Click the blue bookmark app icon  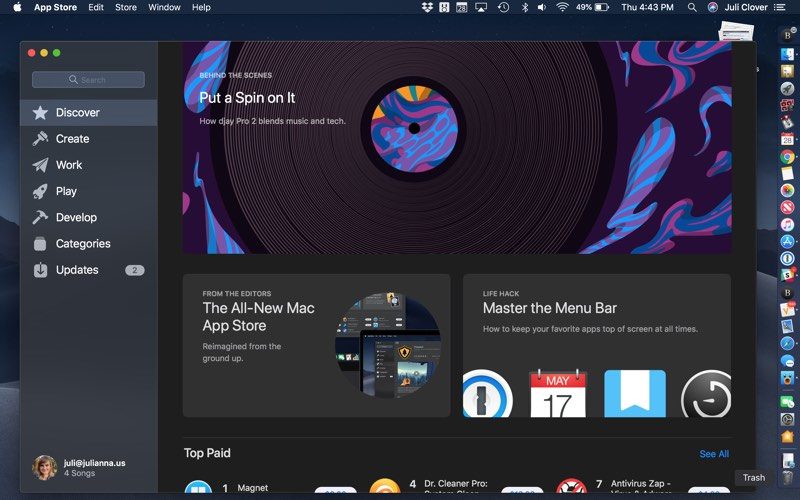(635, 393)
